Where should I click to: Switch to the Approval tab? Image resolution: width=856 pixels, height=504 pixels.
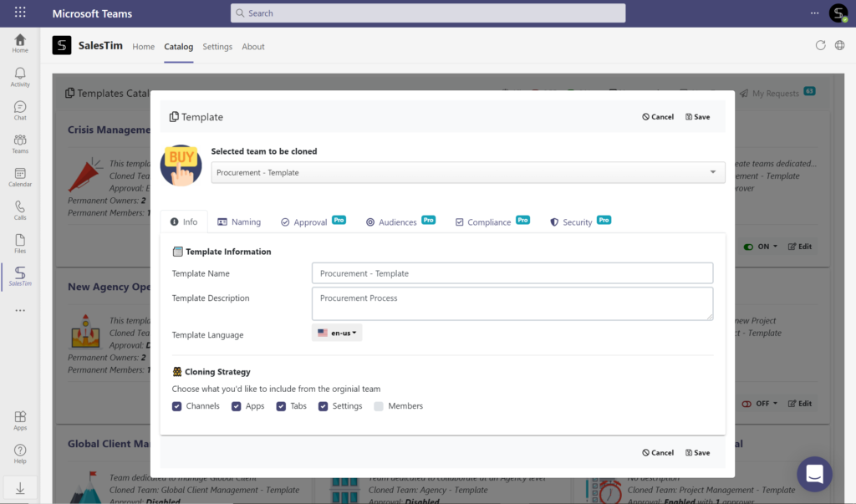[x=313, y=221]
